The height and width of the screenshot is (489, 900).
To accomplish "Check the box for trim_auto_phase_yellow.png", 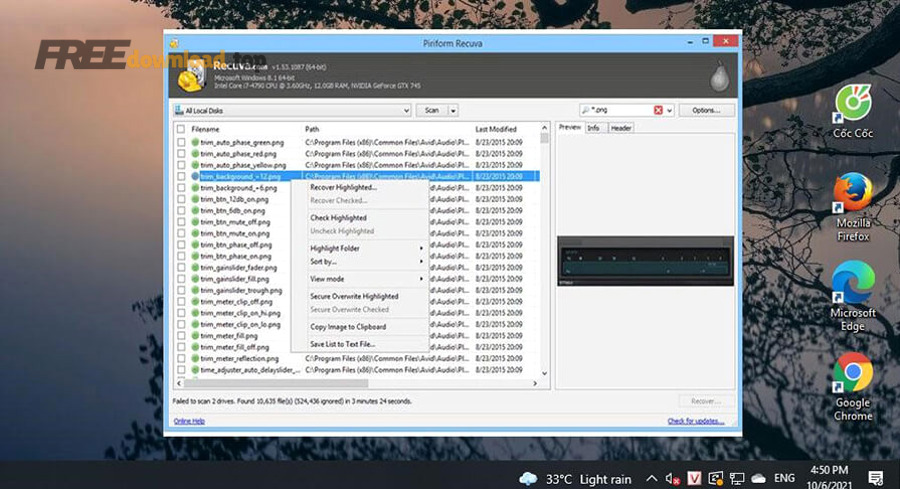I will click(x=181, y=165).
